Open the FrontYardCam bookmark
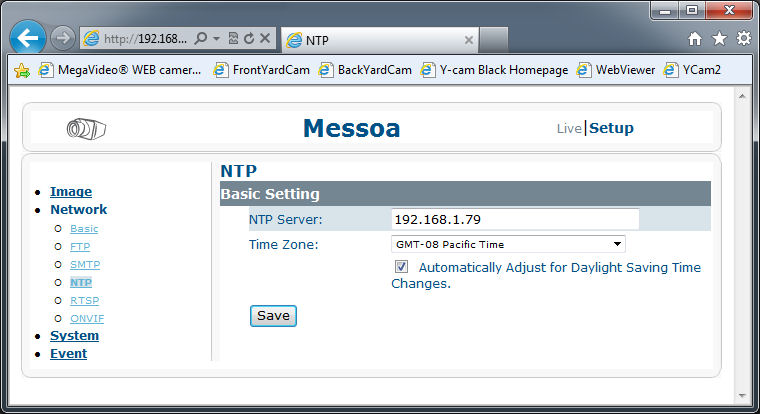The image size is (760, 414). 262,70
